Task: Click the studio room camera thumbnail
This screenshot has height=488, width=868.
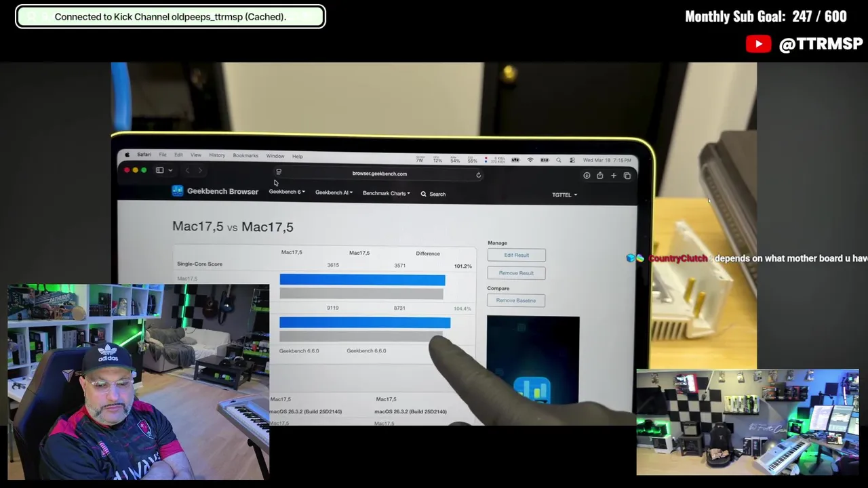Action: coord(747,422)
